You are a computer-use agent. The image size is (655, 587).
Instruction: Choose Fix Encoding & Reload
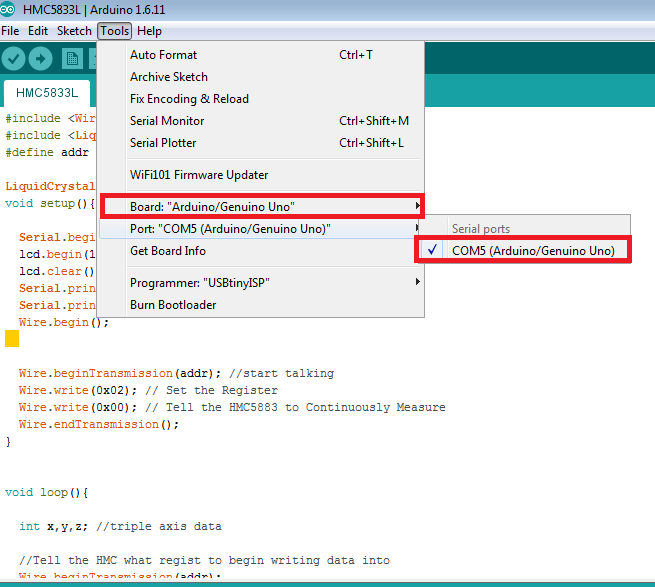pyautogui.click(x=261, y=99)
